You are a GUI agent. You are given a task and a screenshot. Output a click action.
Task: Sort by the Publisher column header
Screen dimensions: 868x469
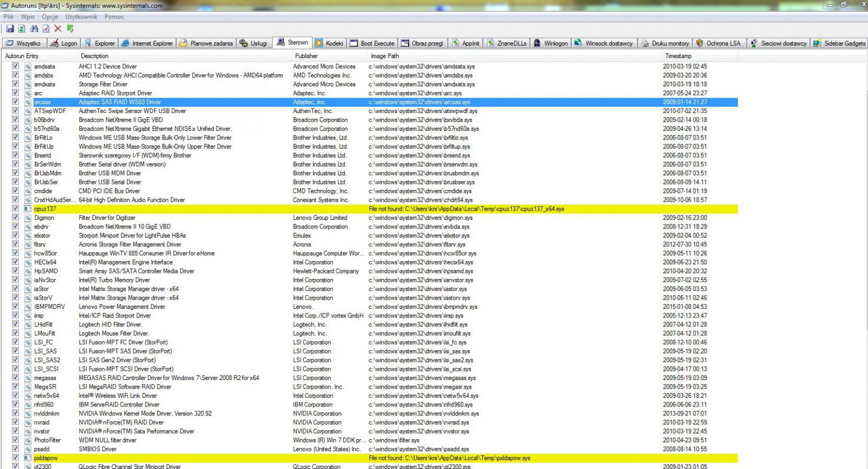[x=329, y=56]
